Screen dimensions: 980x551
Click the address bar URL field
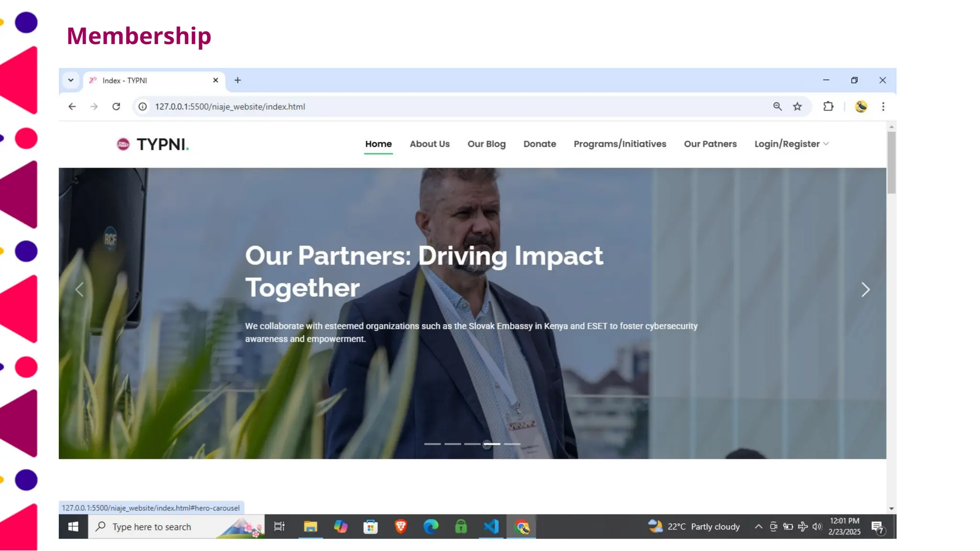(431, 107)
